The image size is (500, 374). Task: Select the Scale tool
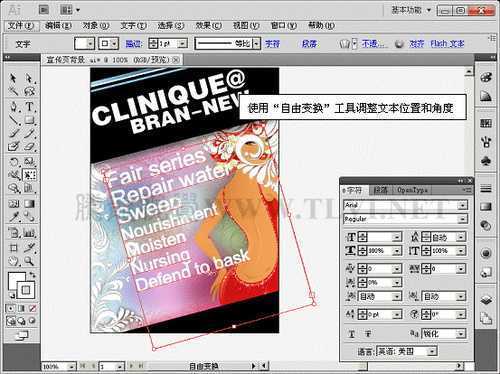29,162
